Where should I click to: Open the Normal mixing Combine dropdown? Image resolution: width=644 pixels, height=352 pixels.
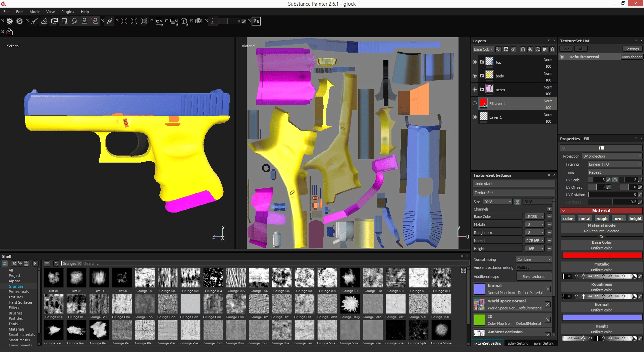pyautogui.click(x=534, y=259)
